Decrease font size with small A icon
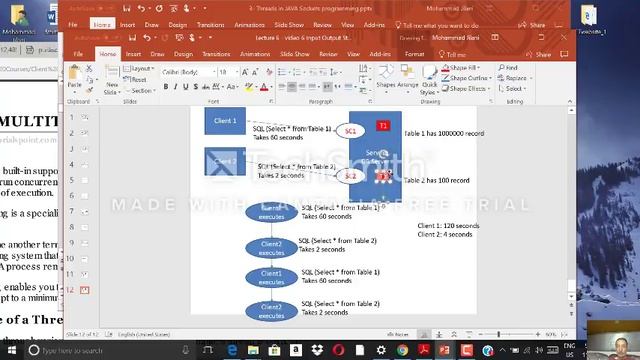 [x=255, y=72]
